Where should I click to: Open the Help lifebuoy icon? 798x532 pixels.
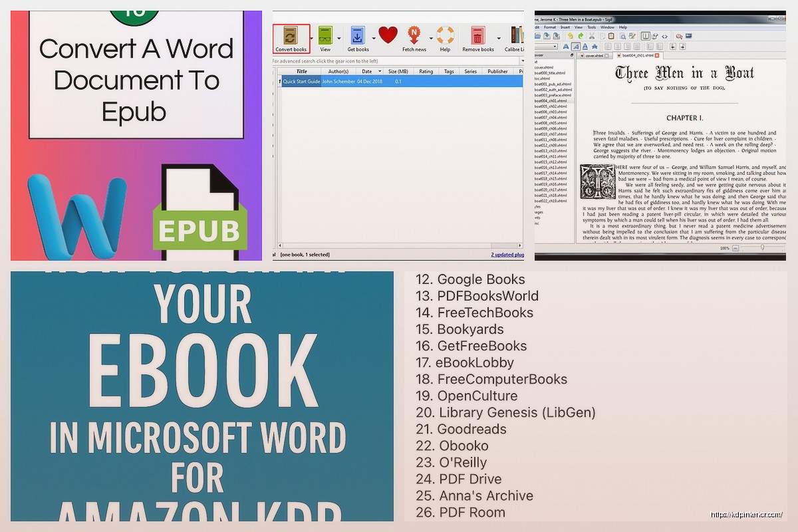[x=445, y=38]
